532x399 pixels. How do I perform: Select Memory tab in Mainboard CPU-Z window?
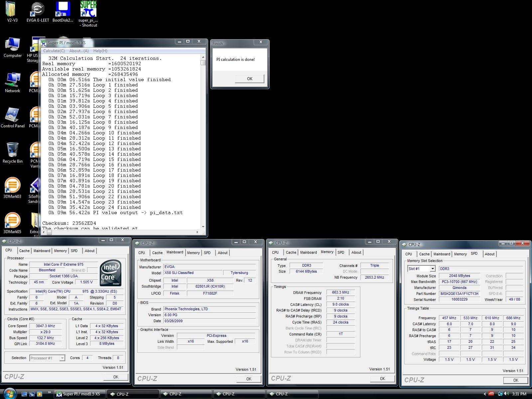click(x=193, y=253)
